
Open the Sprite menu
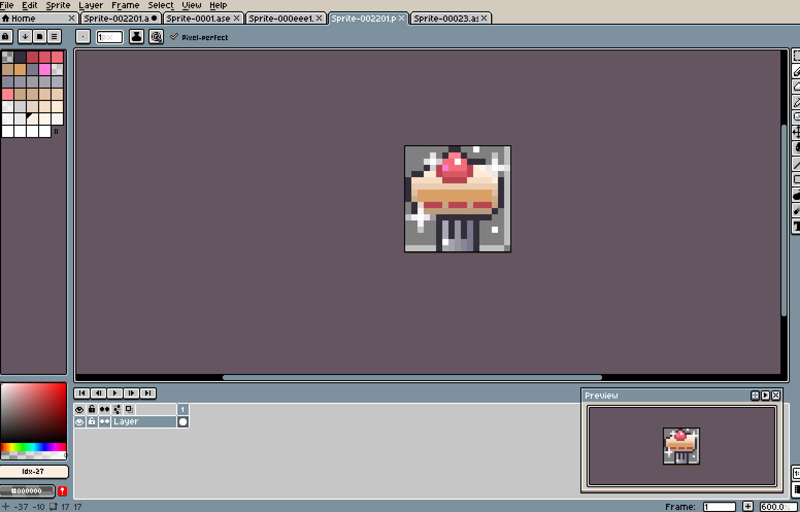click(x=58, y=5)
